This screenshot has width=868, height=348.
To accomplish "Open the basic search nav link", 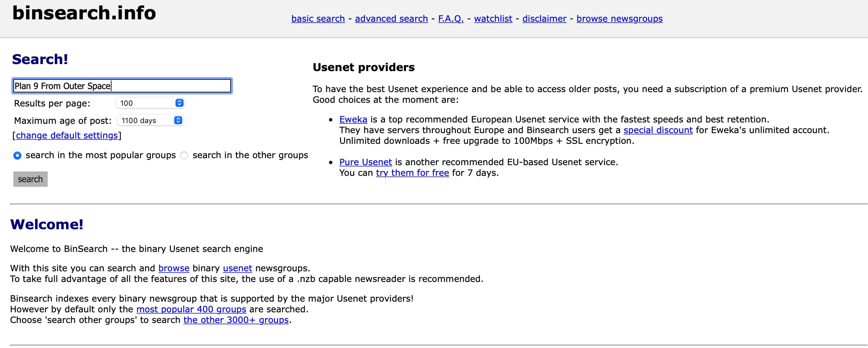I will tap(318, 19).
